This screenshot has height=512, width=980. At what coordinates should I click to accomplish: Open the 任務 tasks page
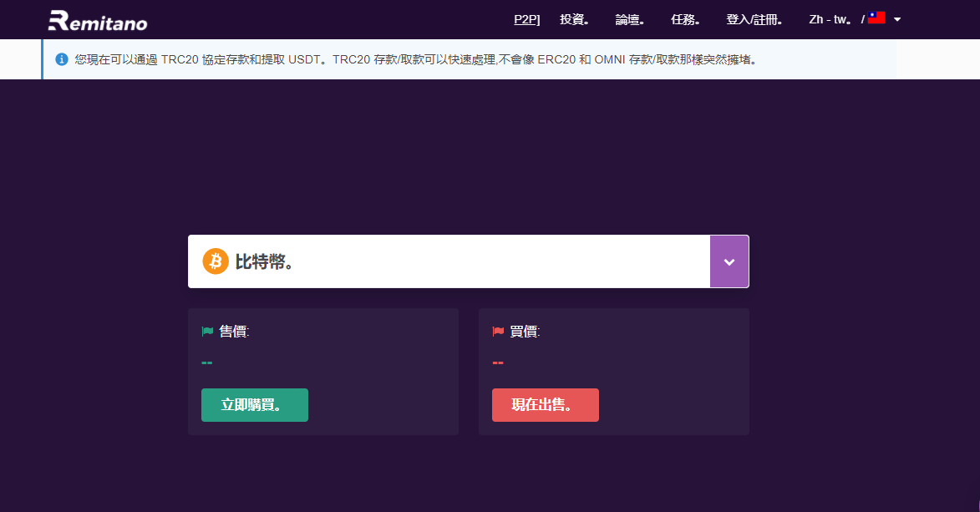[x=685, y=19]
